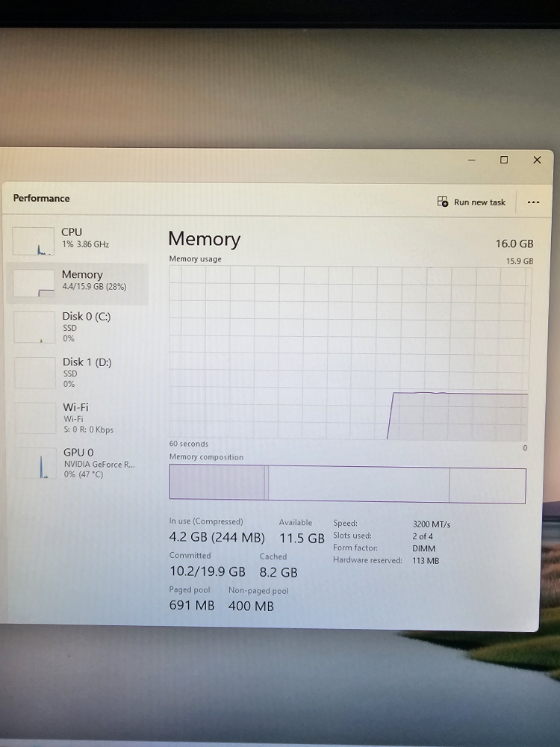The image size is (560, 747).
Task: Click the Wi-Fi mini graph thumbnail
Action: tap(35, 418)
